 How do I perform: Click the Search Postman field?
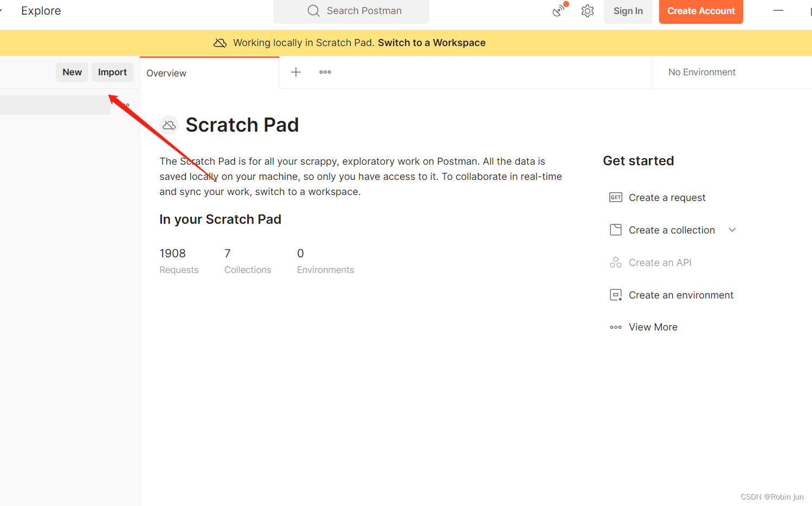point(351,11)
